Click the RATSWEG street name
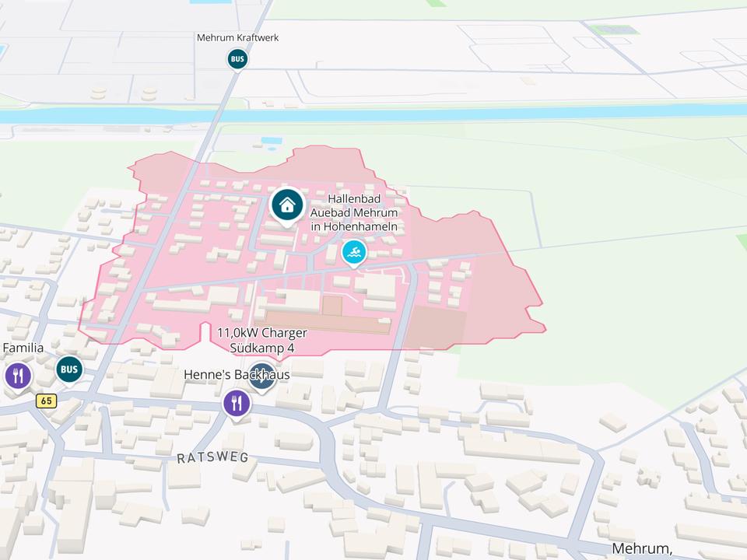The height and width of the screenshot is (560, 747). click(x=212, y=457)
